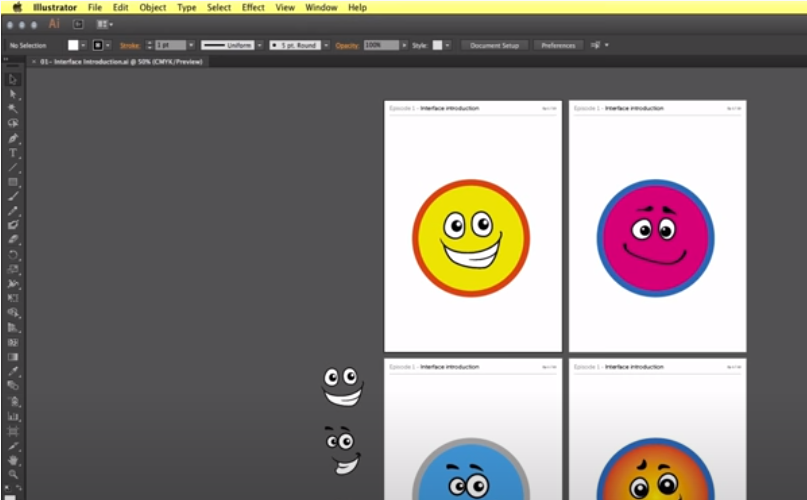Select the Eyedropper tool
Image resolution: width=807 pixels, height=500 pixels.
coord(13,371)
